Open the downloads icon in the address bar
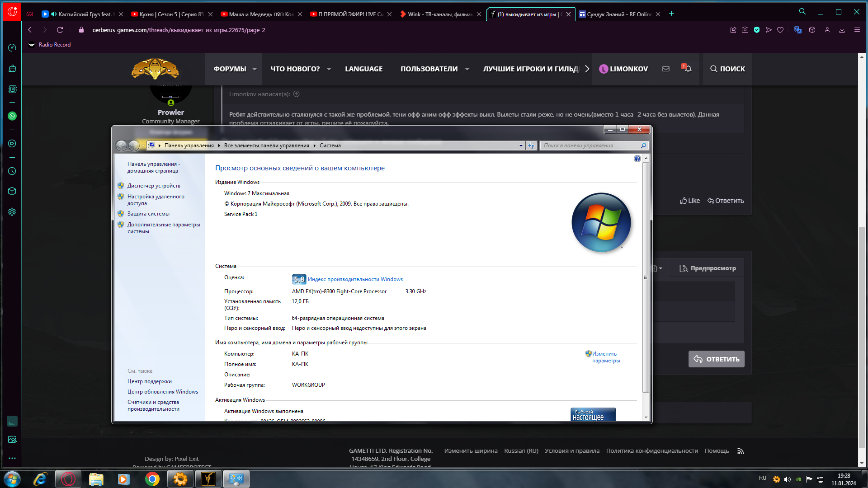This screenshot has height=488, width=868. (x=842, y=30)
